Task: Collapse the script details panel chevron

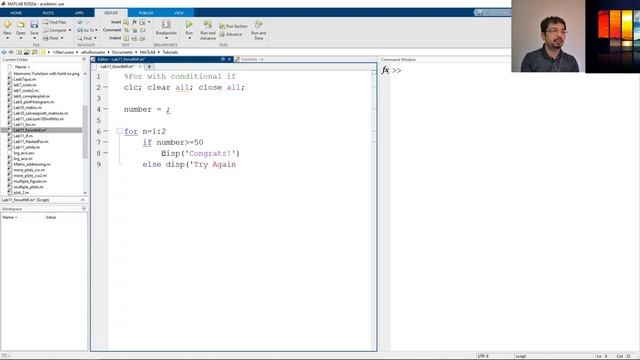Action: [83, 200]
